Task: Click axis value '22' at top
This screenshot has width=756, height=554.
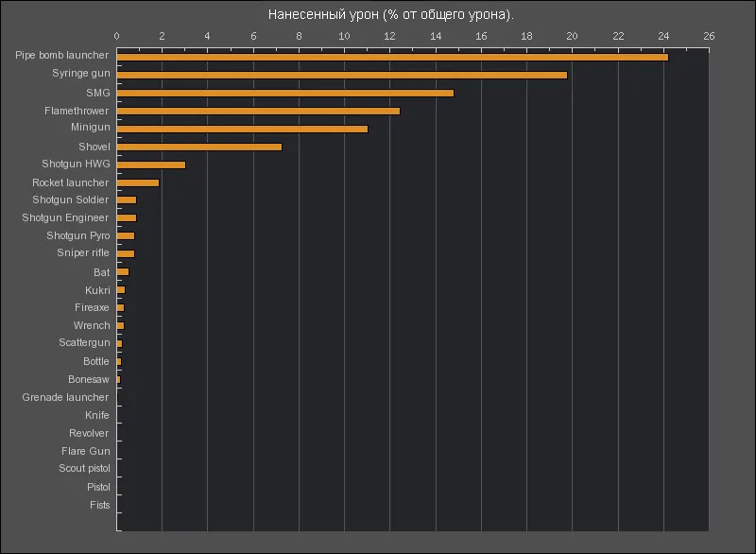Action: [618, 36]
